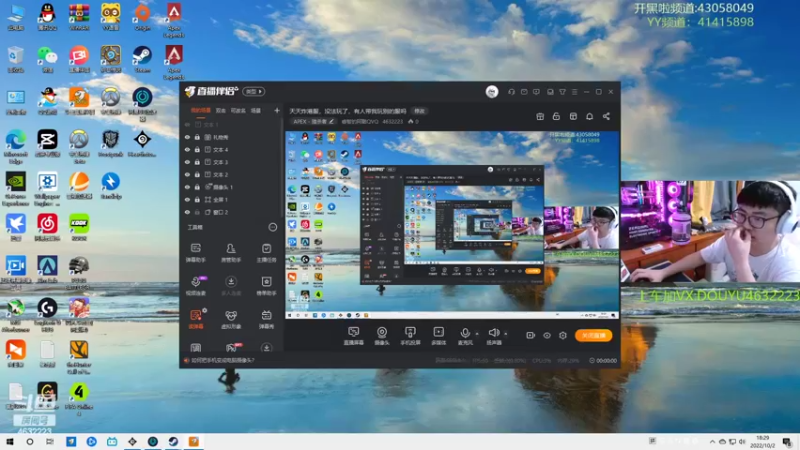
Task: Hide the 文本 4 layer with its eye
Action: coord(187,150)
